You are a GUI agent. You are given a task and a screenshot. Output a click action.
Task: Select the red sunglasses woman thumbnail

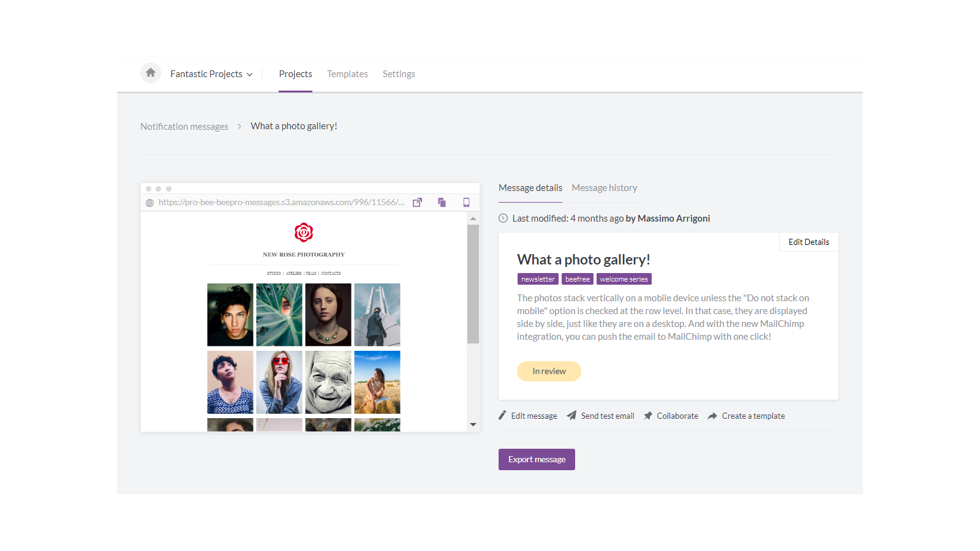[x=279, y=382]
